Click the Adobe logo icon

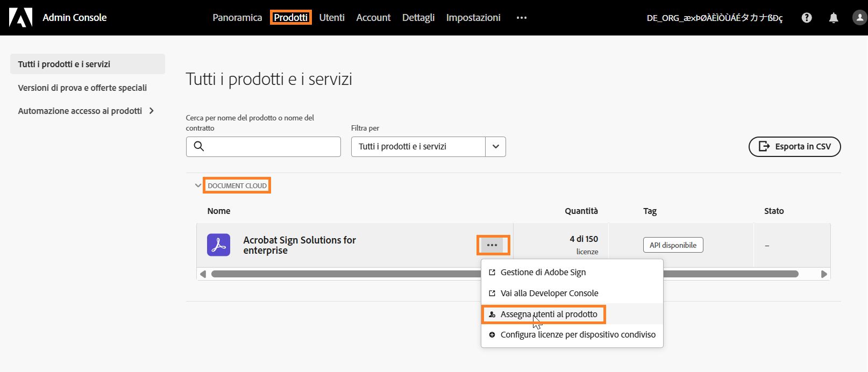(x=20, y=17)
